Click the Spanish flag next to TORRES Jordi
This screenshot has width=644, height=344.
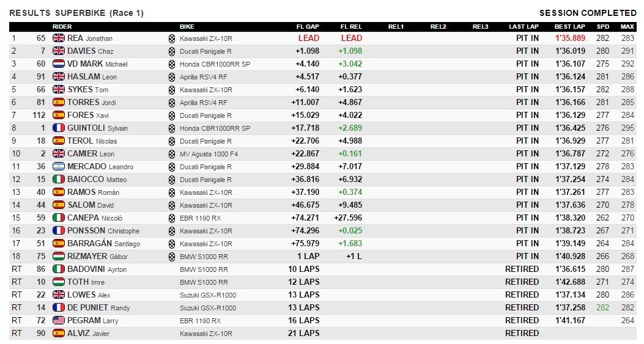point(59,102)
